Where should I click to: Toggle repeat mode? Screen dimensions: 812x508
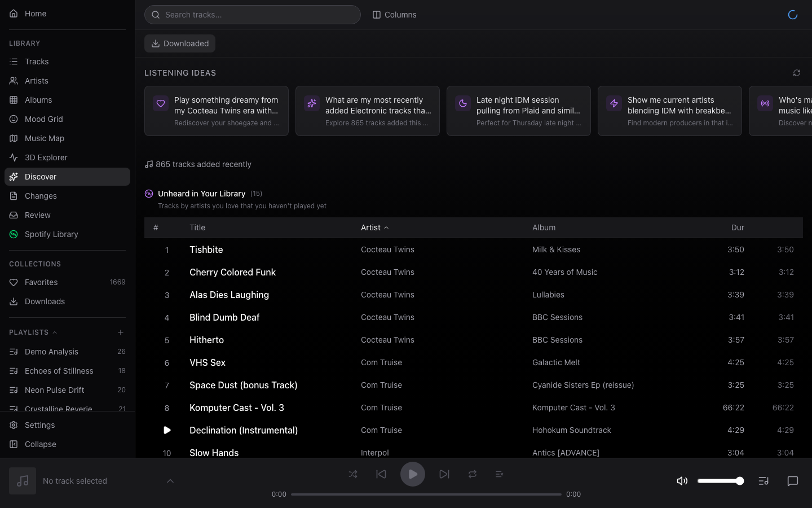(473, 474)
